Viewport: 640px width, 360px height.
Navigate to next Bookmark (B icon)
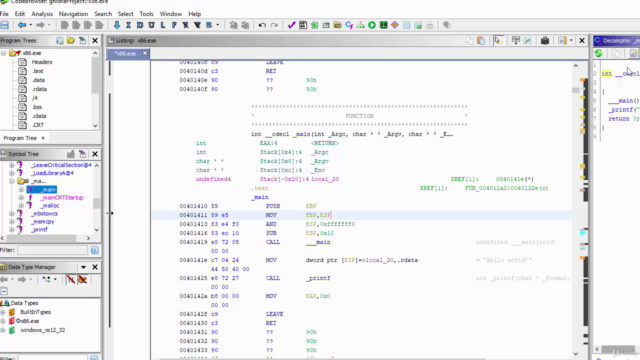(x=209, y=25)
